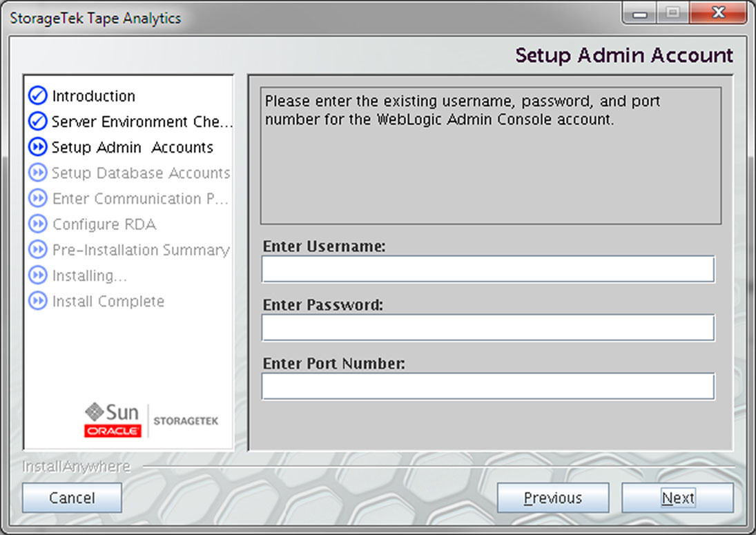Click the StorageTek logo

click(186, 421)
